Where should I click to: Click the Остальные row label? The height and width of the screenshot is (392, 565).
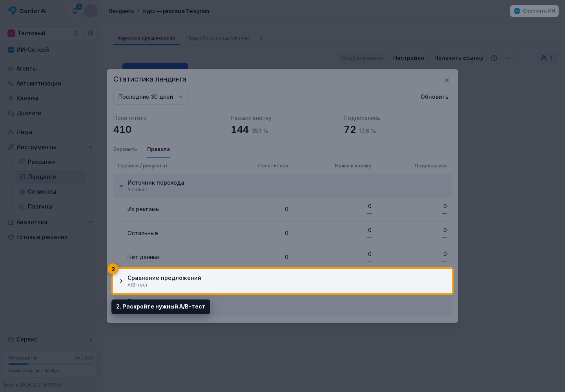[x=143, y=233]
